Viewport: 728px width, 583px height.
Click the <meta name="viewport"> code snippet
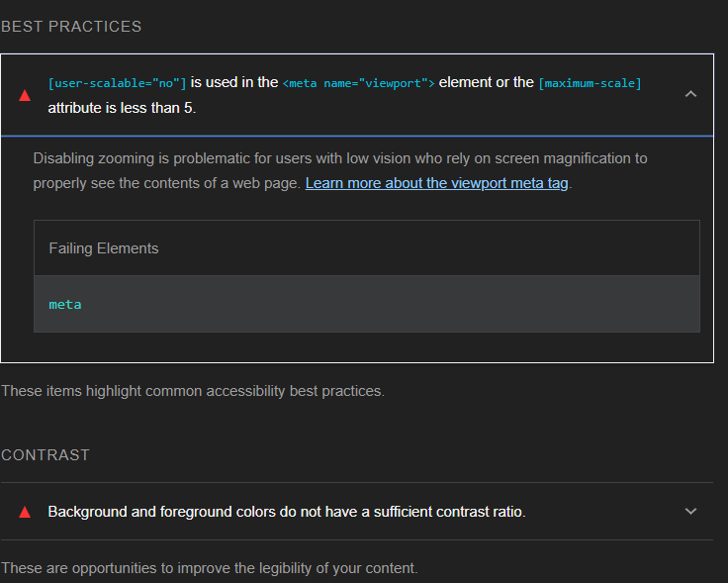point(358,83)
